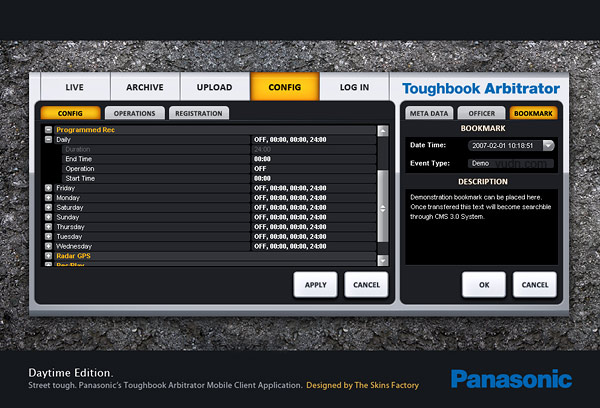Click the Operation value OFF
Screen dimensions: 600x408
click(x=260, y=169)
